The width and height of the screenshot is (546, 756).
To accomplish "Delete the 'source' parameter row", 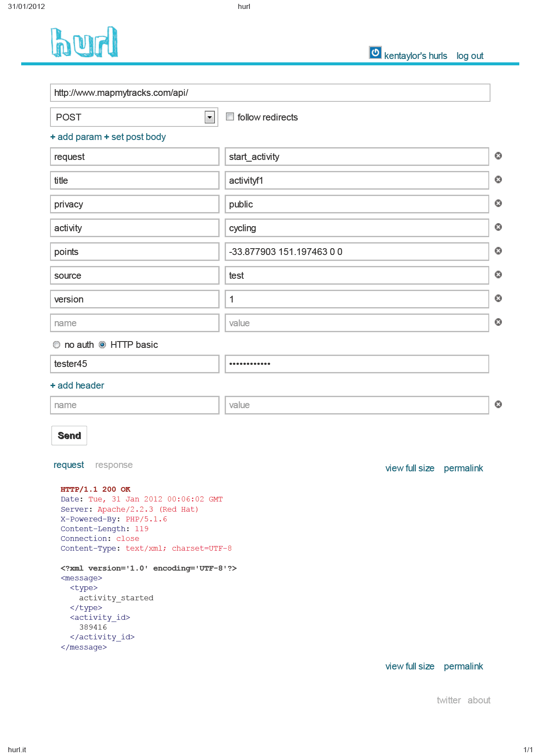I will 498,275.
